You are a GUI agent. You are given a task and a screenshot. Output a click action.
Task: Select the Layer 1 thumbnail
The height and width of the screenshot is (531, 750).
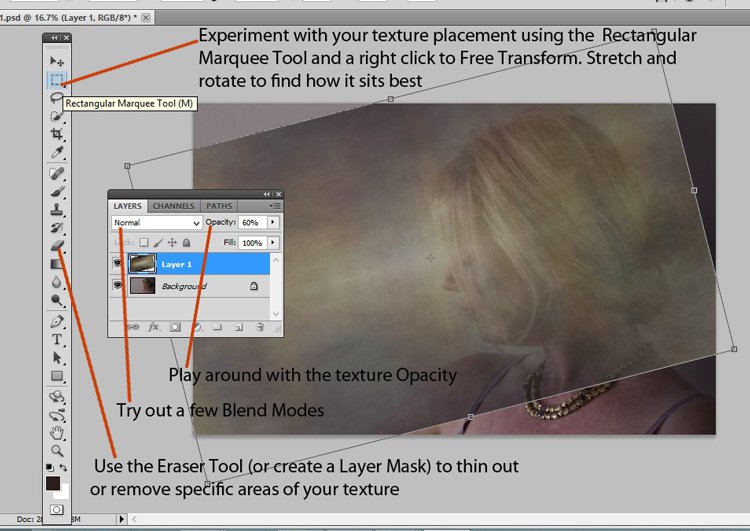tap(142, 264)
